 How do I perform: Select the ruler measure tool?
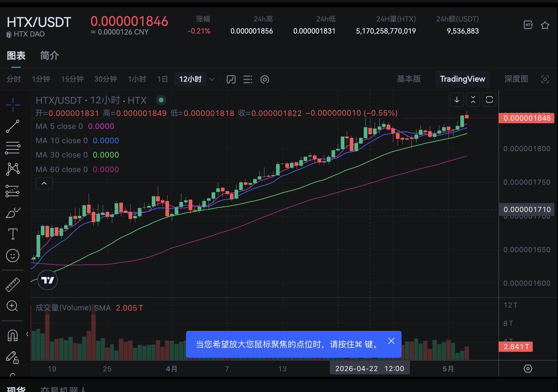(x=13, y=285)
